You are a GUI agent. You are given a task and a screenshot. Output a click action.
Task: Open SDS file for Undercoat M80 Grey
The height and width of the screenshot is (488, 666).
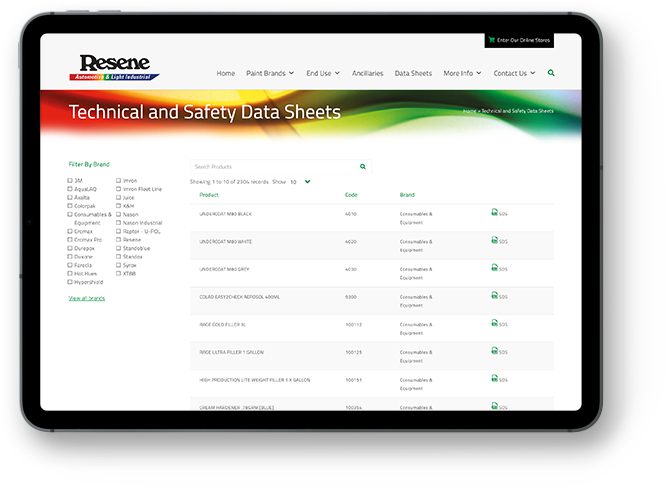[x=499, y=268]
